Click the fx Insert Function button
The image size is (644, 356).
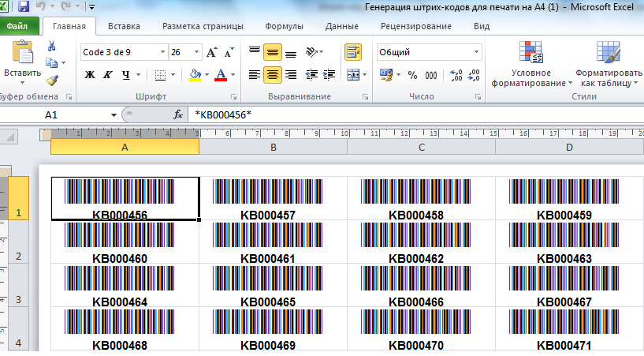pos(178,114)
